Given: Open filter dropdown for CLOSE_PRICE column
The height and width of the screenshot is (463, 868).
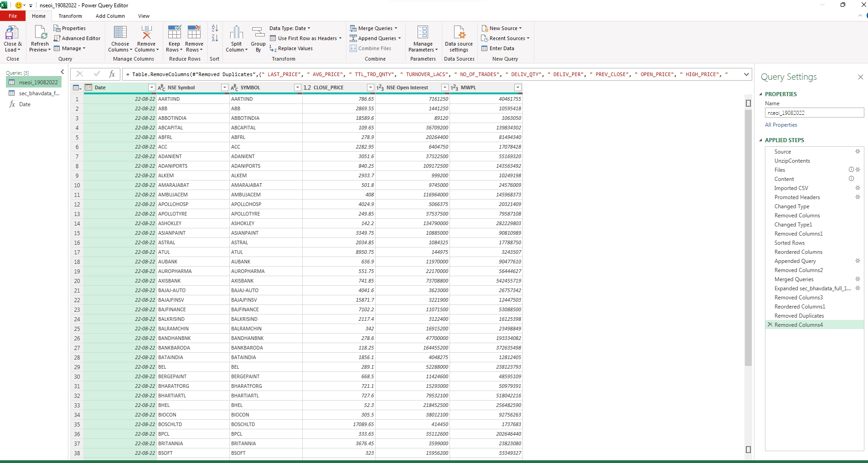Looking at the screenshot, I should pos(370,87).
